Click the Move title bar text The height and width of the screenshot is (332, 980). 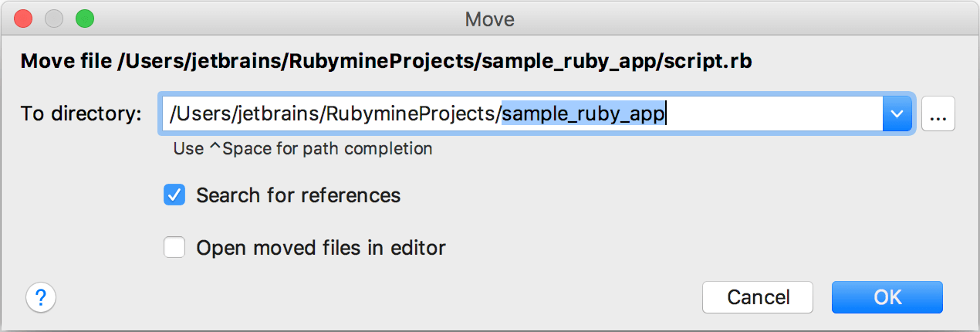tap(489, 18)
